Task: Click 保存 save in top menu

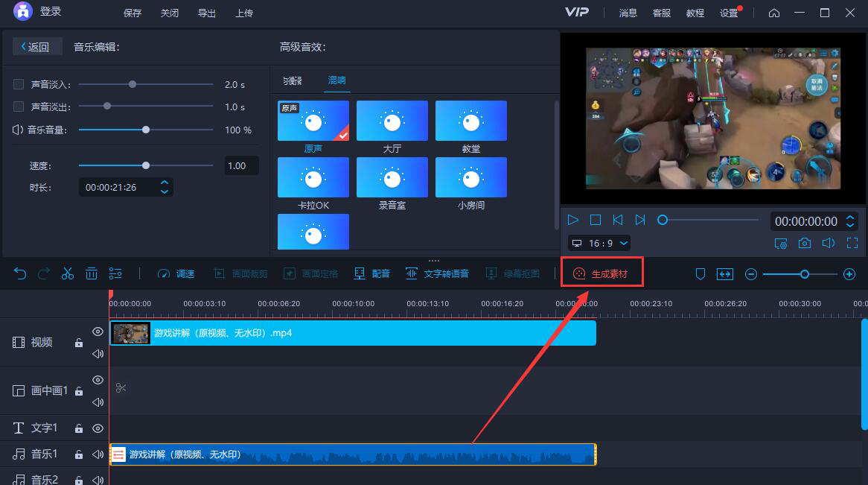Action: pyautogui.click(x=133, y=13)
